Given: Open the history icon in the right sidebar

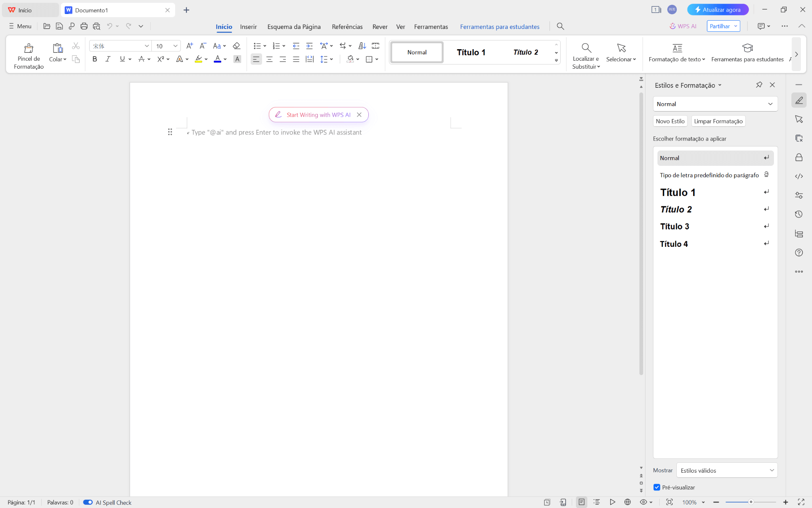Looking at the screenshot, I should point(799,214).
